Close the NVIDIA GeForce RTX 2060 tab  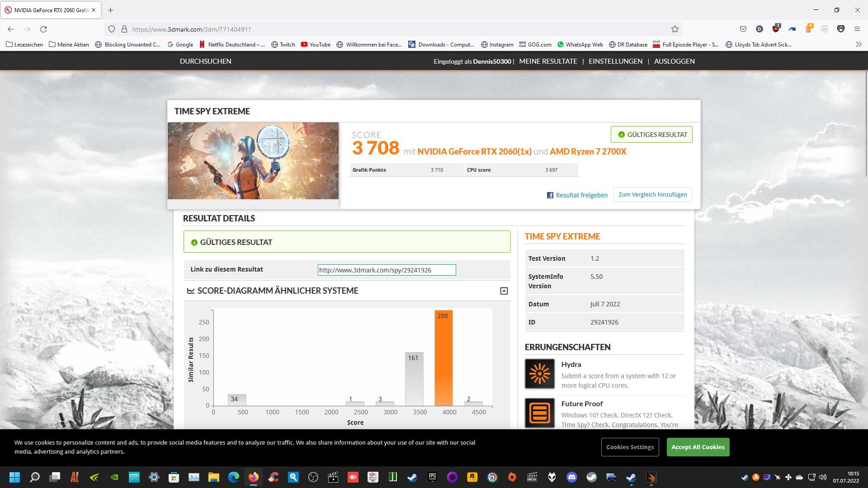tap(94, 10)
